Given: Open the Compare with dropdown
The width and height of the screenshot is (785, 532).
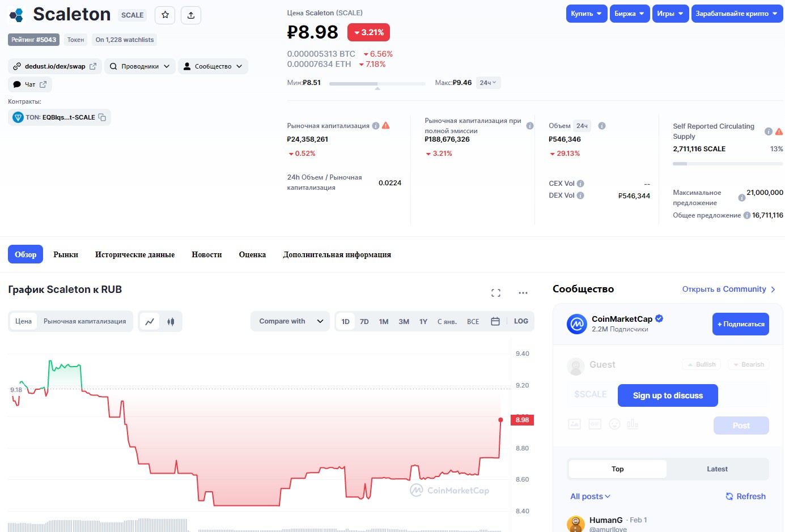Looking at the screenshot, I should point(290,321).
